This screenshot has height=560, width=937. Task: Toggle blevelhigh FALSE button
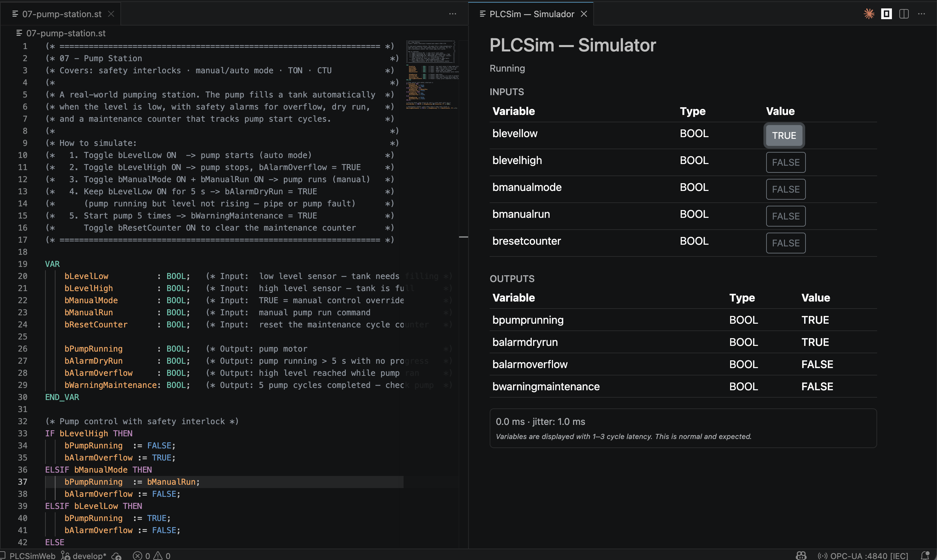[786, 162]
